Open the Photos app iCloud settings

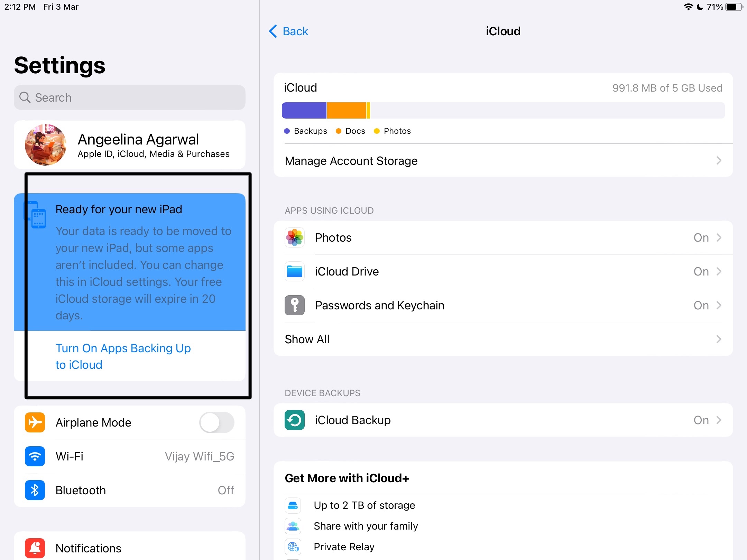point(503,237)
